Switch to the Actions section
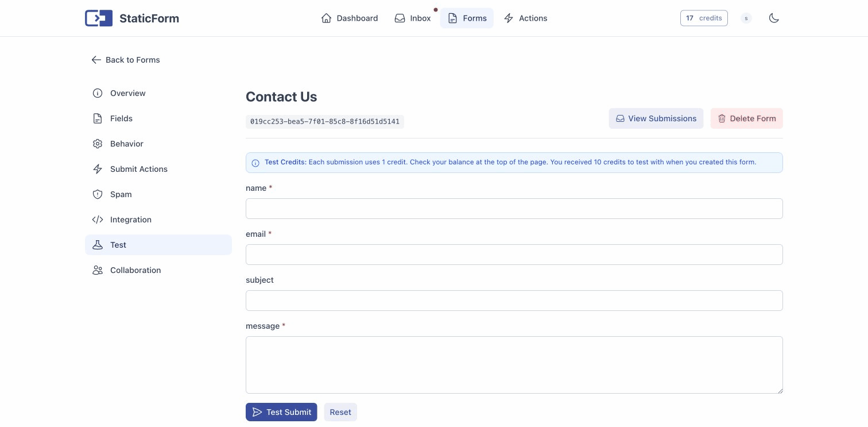The image size is (868, 427). coord(525,18)
